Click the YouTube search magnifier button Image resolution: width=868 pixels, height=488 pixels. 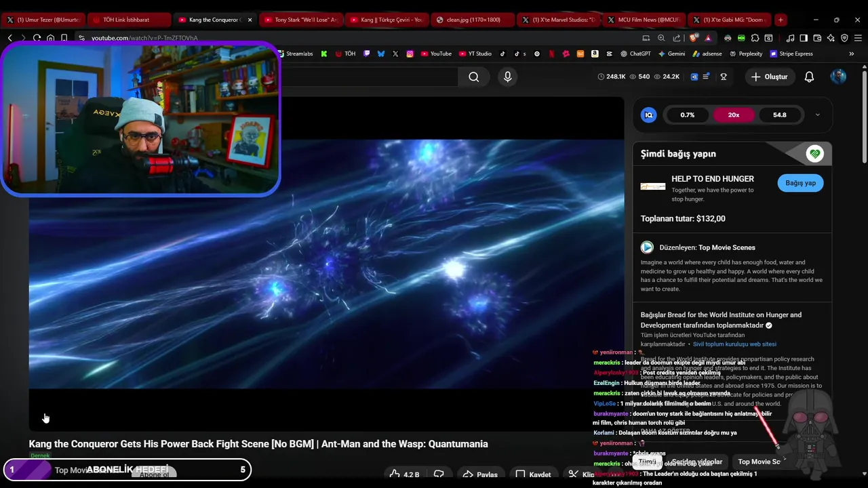[x=474, y=77]
